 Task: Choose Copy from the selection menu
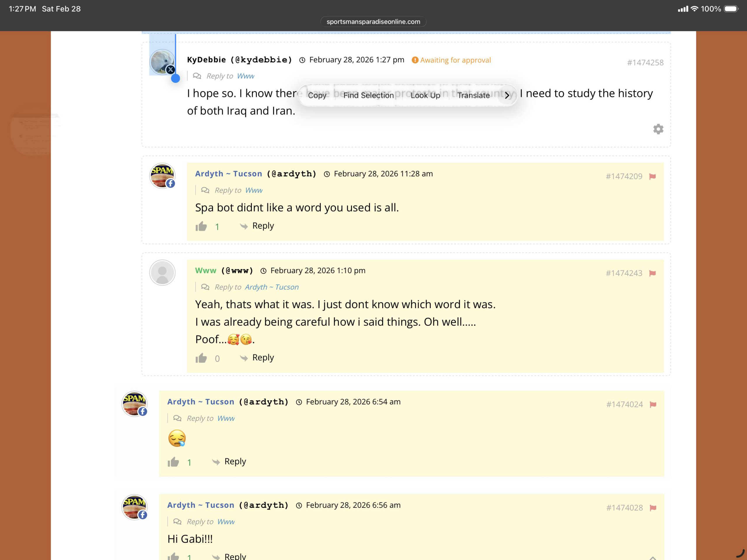point(317,95)
